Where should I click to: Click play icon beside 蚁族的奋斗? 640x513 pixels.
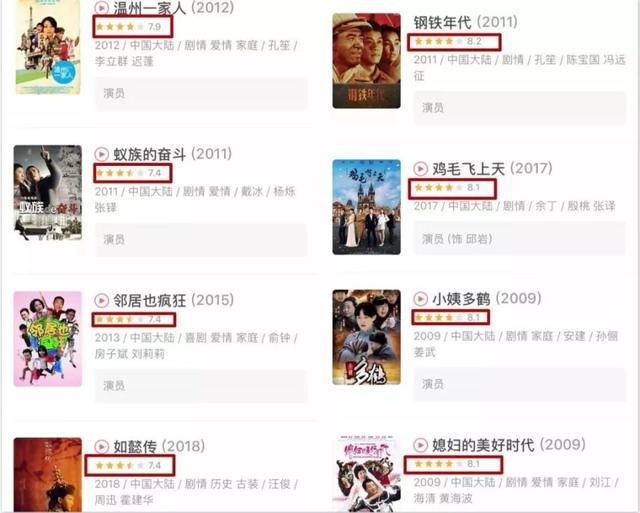[x=101, y=154]
